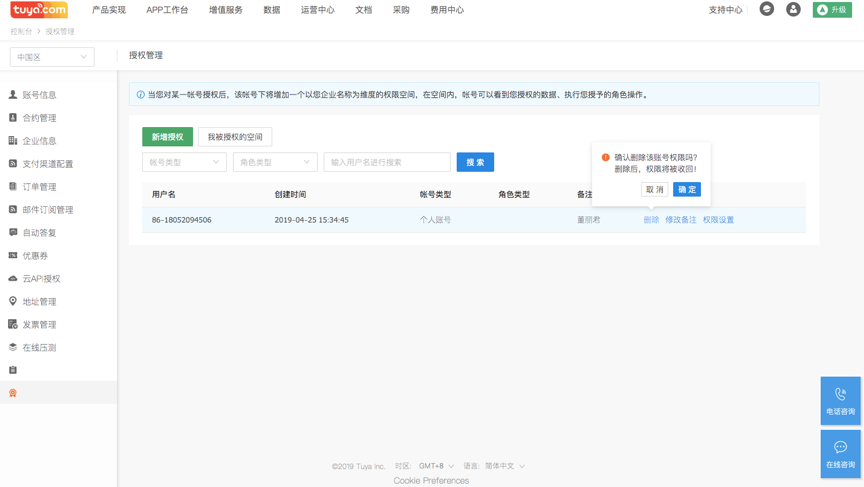Click the orange warning icon in popconfirm
Image resolution: width=864 pixels, height=487 pixels.
[x=606, y=158]
